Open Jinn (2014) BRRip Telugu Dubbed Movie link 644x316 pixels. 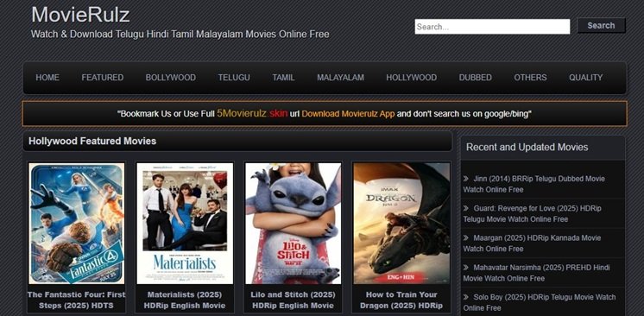tap(534, 184)
